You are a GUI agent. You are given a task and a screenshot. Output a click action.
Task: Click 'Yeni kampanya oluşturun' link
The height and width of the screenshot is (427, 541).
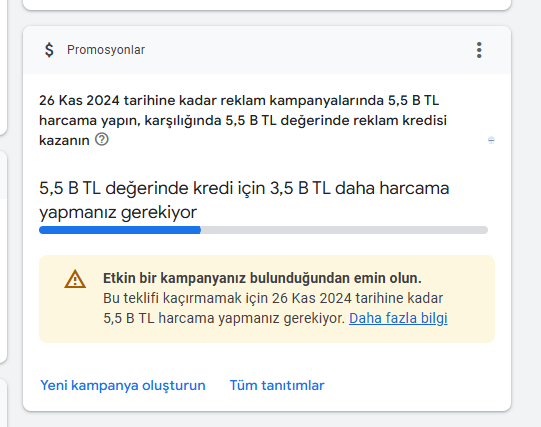pyautogui.click(x=123, y=385)
